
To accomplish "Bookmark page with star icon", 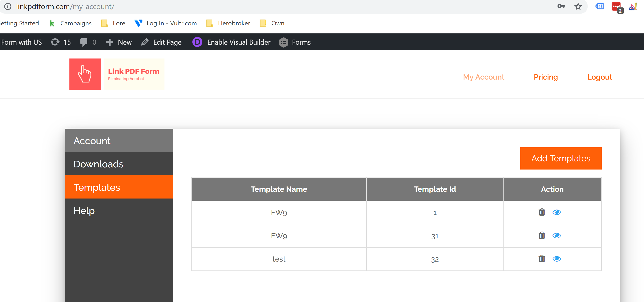I will point(578,7).
